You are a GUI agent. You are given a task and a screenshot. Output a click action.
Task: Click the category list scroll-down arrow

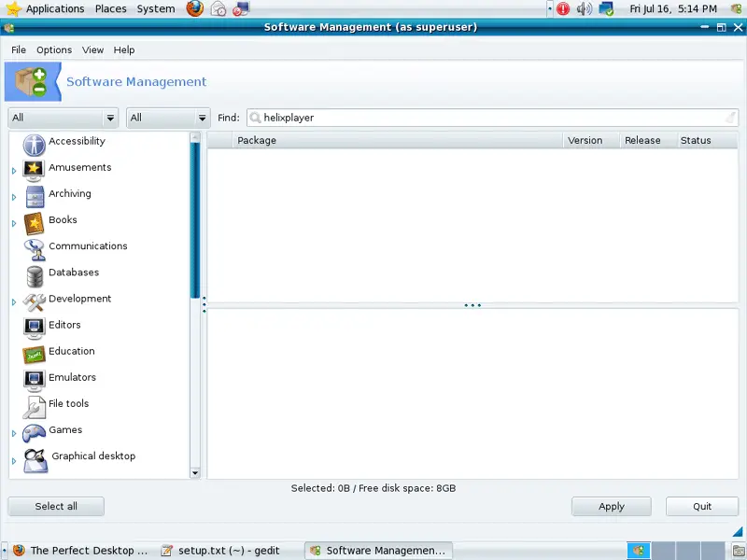[195, 473]
